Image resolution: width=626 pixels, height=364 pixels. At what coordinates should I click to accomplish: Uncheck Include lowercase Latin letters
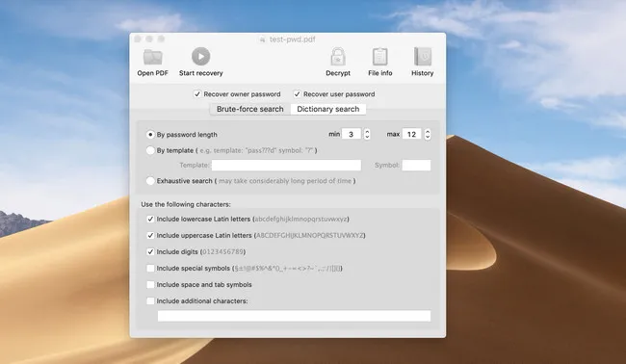click(x=150, y=220)
